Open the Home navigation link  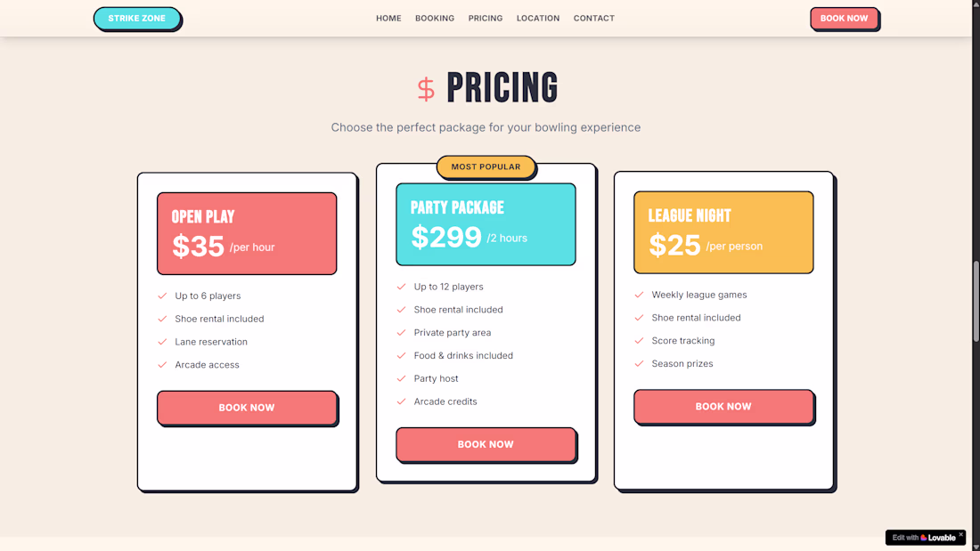(x=388, y=19)
